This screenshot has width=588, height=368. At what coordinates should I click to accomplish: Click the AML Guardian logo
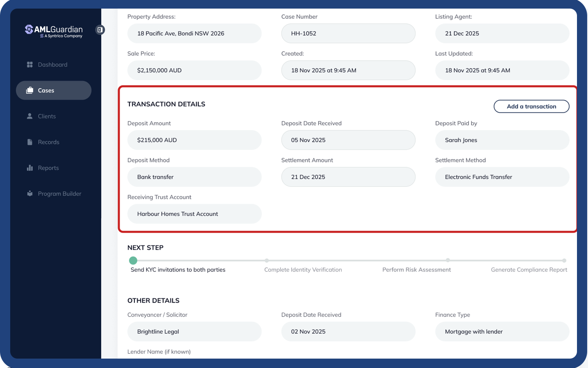tap(53, 29)
